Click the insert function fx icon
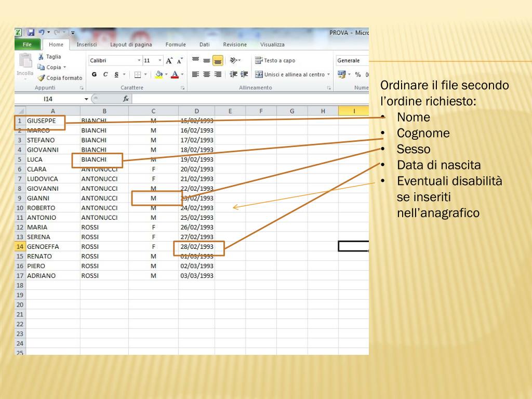 (126, 99)
